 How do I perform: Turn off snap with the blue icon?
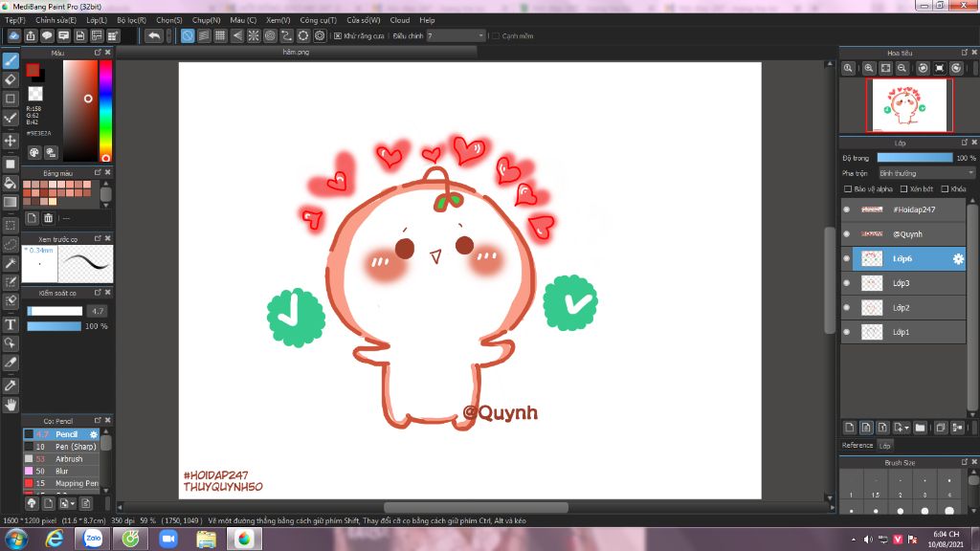(x=188, y=35)
